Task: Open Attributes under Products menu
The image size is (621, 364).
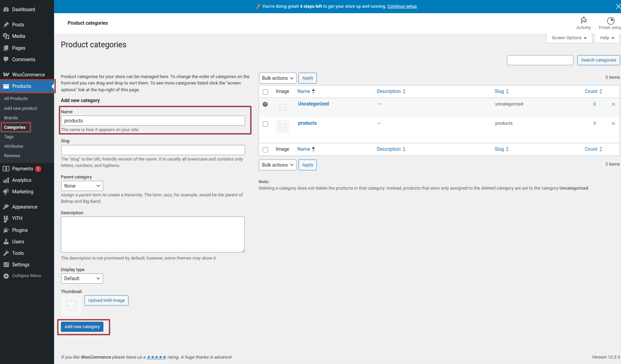Action: [x=14, y=146]
